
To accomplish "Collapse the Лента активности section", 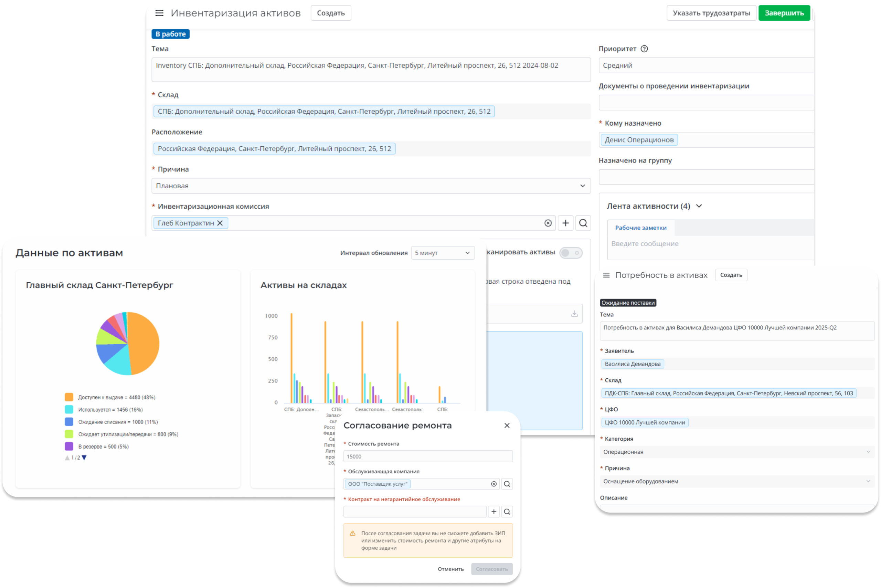I will (699, 206).
